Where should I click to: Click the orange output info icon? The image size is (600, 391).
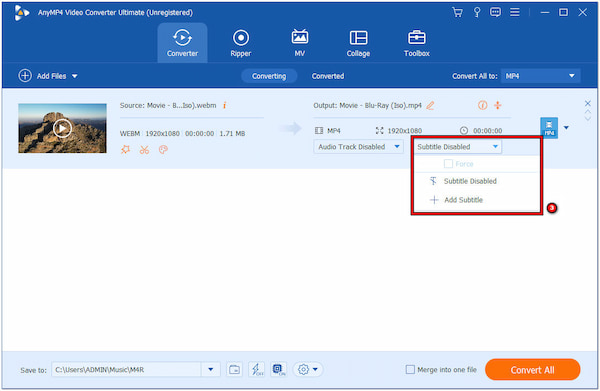pyautogui.click(x=483, y=105)
